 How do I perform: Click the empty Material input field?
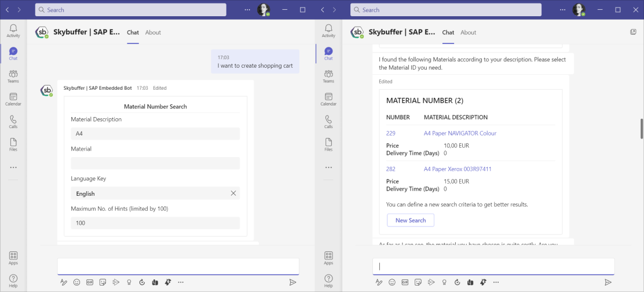pos(155,163)
